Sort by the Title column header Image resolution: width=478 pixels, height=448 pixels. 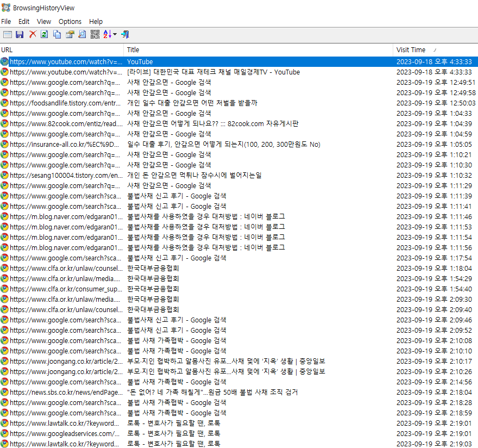click(x=258, y=49)
